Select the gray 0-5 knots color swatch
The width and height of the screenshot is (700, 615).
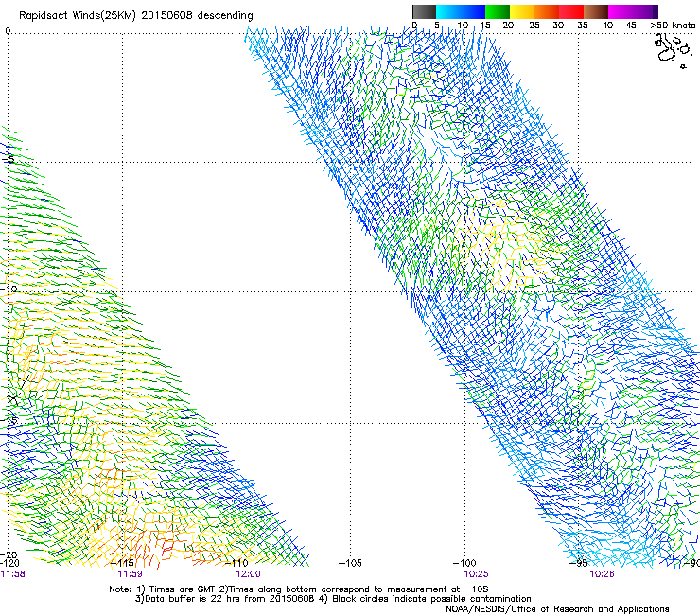pos(424,11)
